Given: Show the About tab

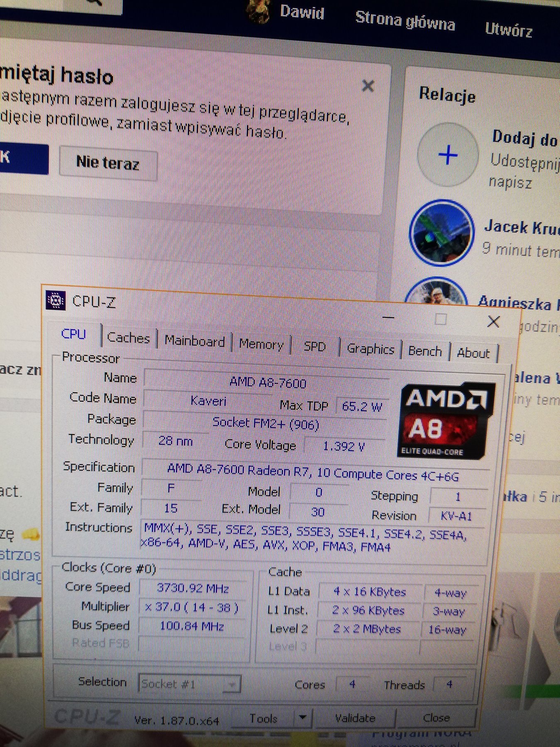Looking at the screenshot, I should pyautogui.click(x=473, y=353).
